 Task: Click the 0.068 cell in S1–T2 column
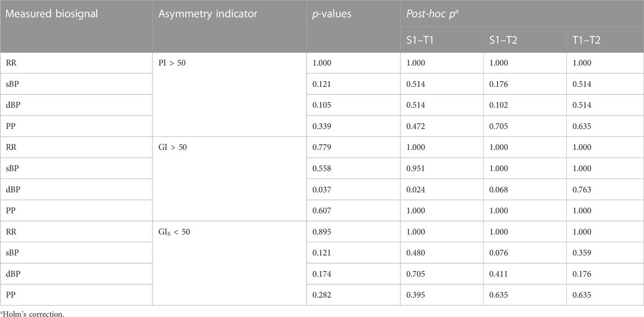525,190
